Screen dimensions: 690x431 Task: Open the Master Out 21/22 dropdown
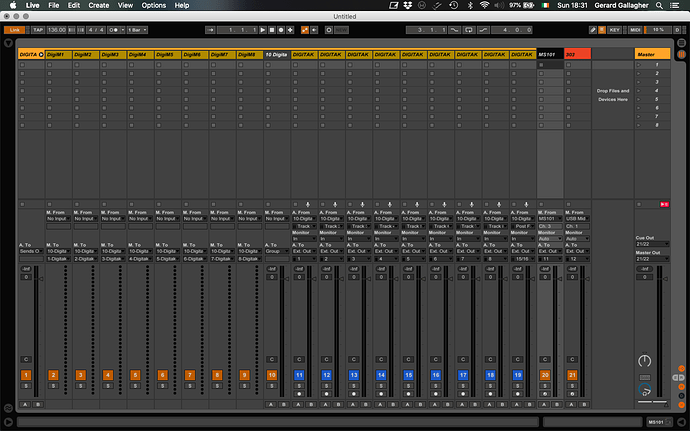coord(652,259)
